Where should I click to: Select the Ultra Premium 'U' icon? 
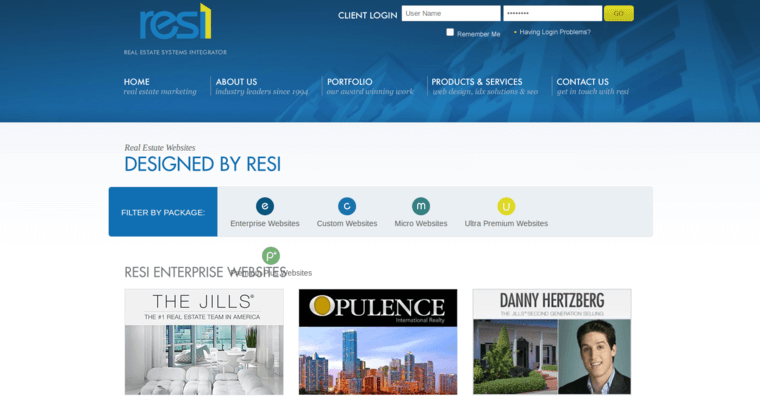[x=506, y=206]
